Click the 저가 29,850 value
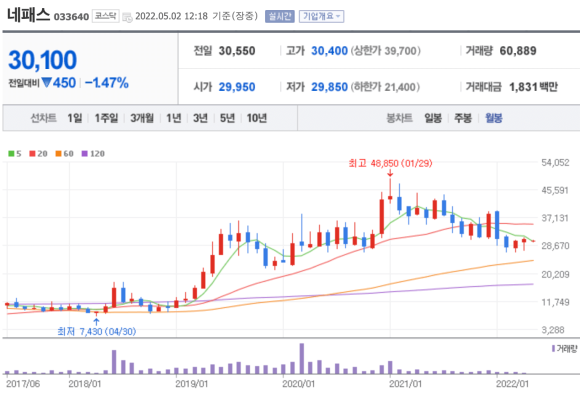 click(329, 87)
